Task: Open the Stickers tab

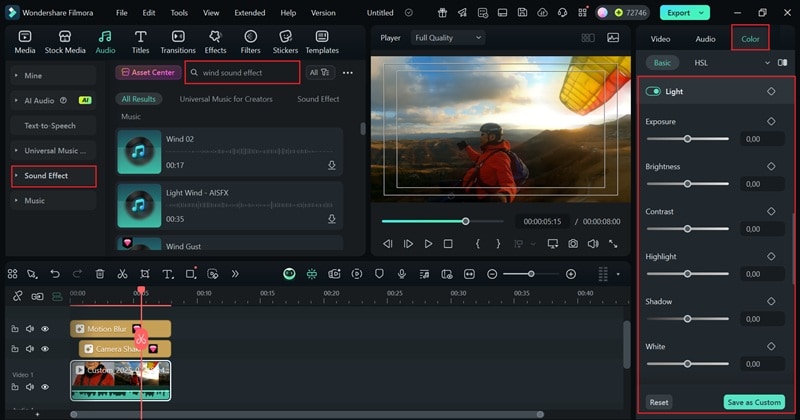Action: (285, 42)
